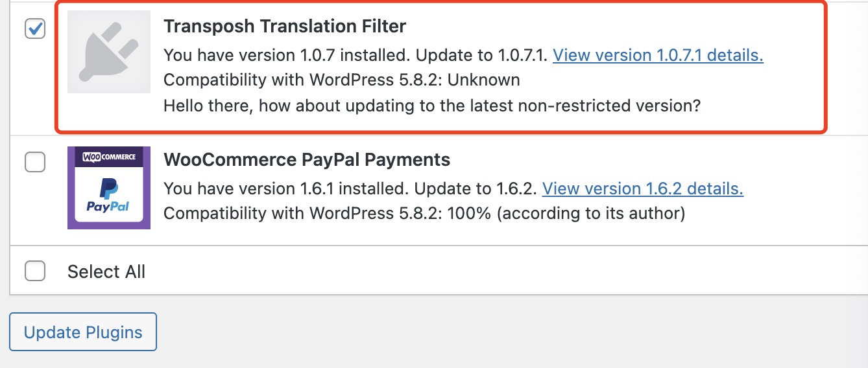Click the WooCommerce PayPal Payments title
Viewport: 868px width, 368px height.
pos(306,159)
